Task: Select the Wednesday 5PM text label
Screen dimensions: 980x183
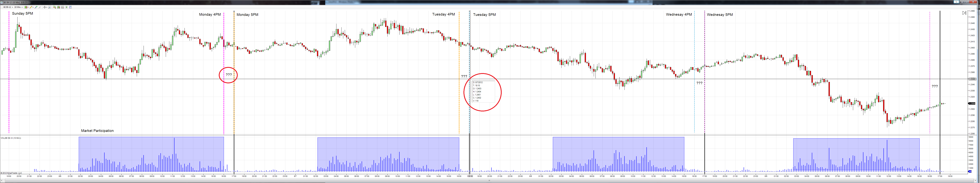Action: [x=720, y=14]
